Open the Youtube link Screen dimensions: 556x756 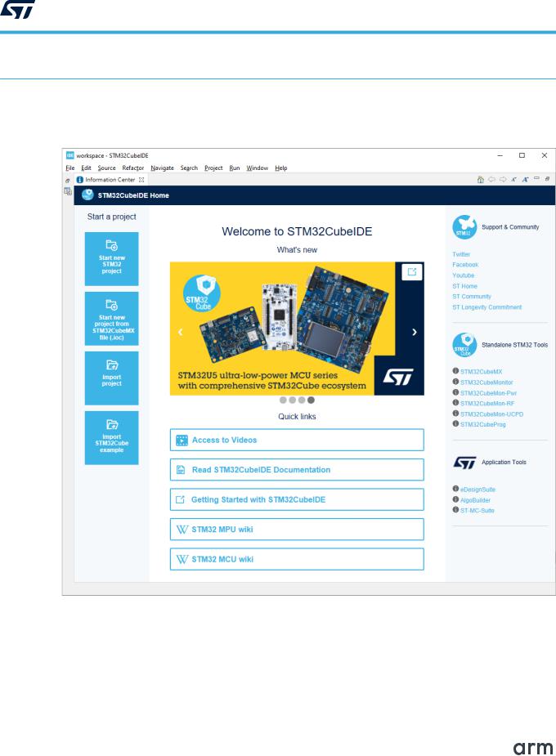[464, 275]
